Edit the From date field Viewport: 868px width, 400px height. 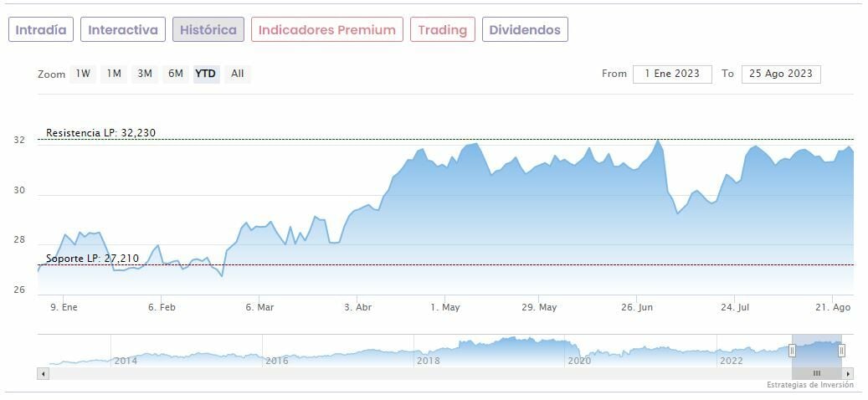click(672, 74)
